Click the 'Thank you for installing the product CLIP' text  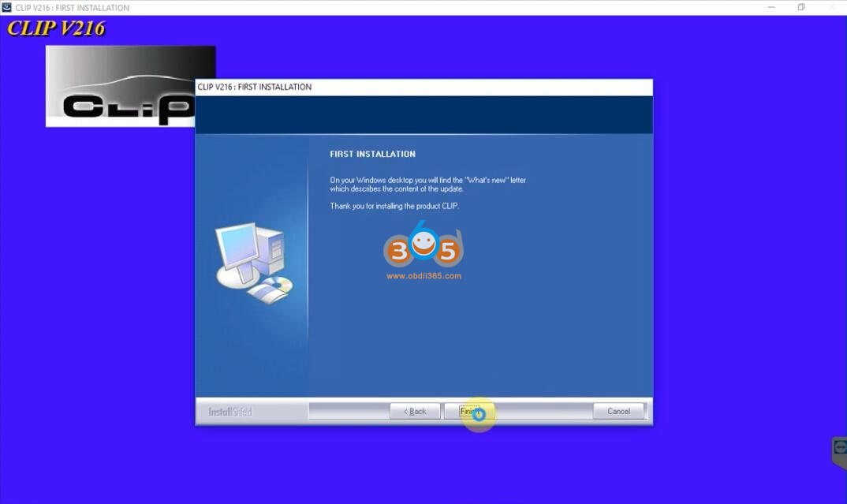pyautogui.click(x=394, y=206)
